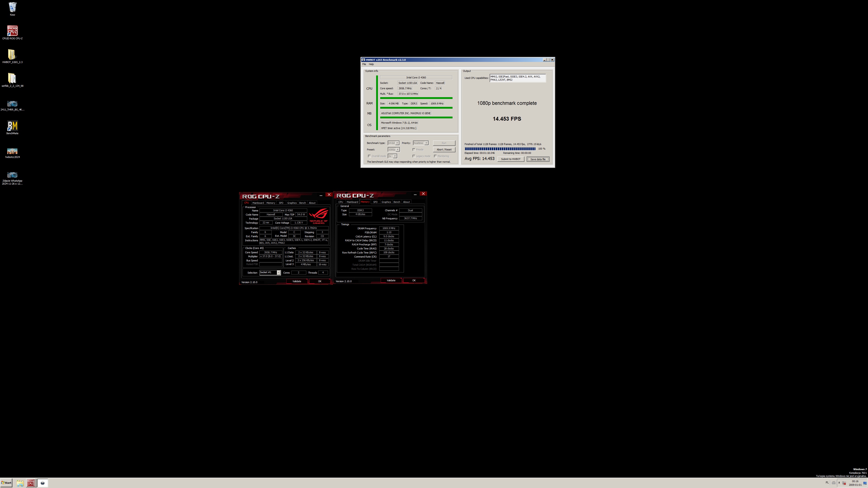Screen dimensions: 868x488
Task: Click the on-screen keyboard tray icon
Action: 834,483
